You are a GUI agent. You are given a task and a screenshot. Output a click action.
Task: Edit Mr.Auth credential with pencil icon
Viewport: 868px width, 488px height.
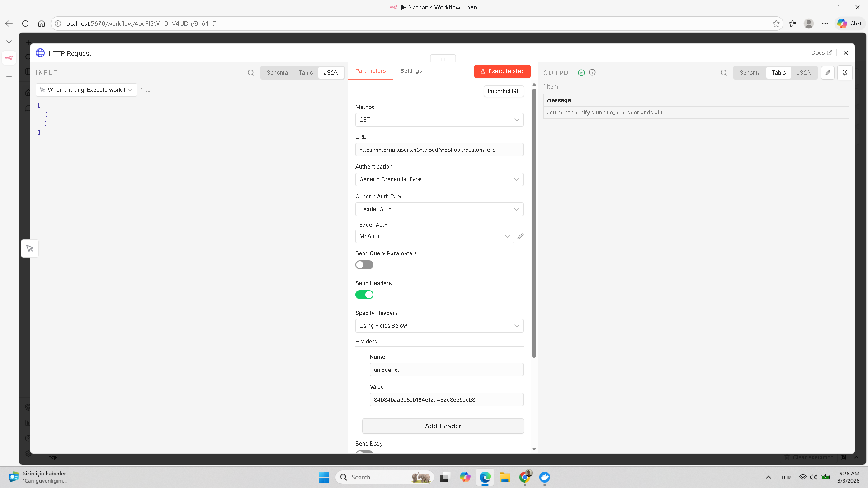pos(520,236)
